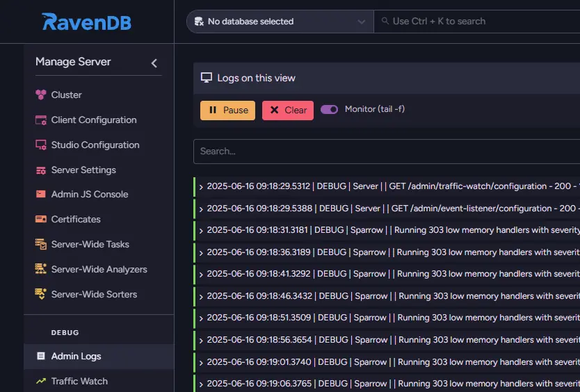Screen dimensions: 580x392
Task: Click the Certificates icon
Action: click(41, 220)
